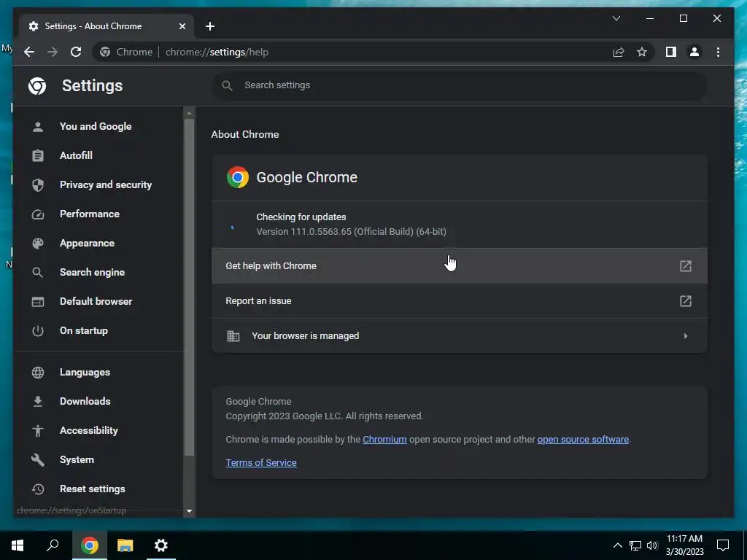Click the window icon beside Default browser
This screenshot has height=560, width=747.
[x=38, y=301]
